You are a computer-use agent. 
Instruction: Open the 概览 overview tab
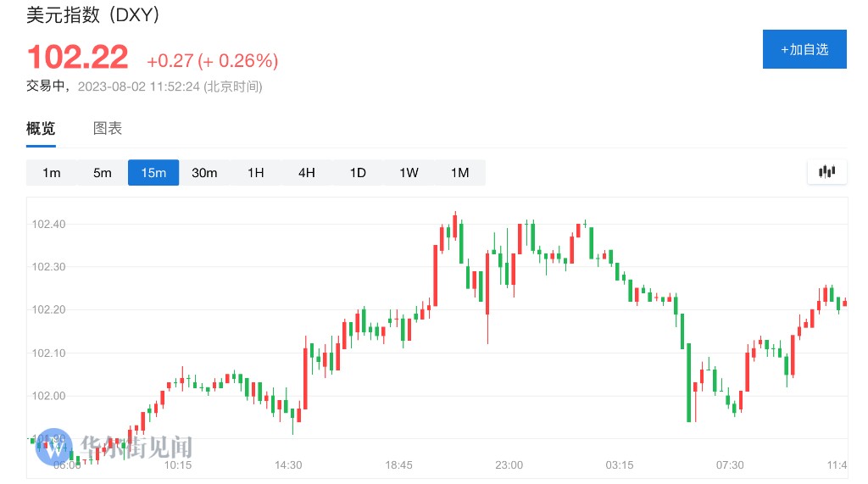pos(41,129)
